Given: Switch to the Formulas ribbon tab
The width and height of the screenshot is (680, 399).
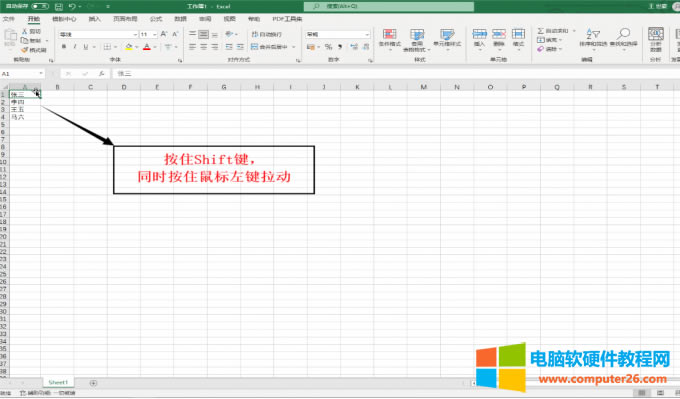Looking at the screenshot, I should pyautogui.click(x=156, y=19).
